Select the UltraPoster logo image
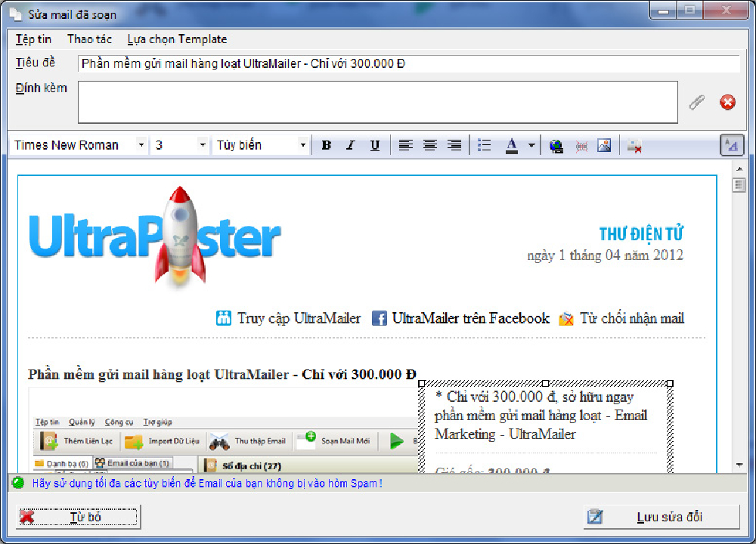The width and height of the screenshot is (756, 544). (155, 237)
